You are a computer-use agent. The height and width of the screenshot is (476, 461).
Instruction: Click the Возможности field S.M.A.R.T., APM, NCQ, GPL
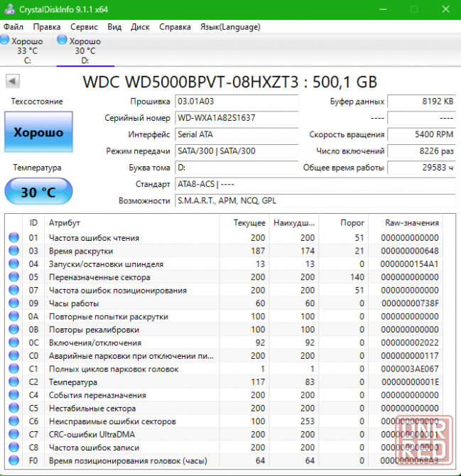point(315,200)
